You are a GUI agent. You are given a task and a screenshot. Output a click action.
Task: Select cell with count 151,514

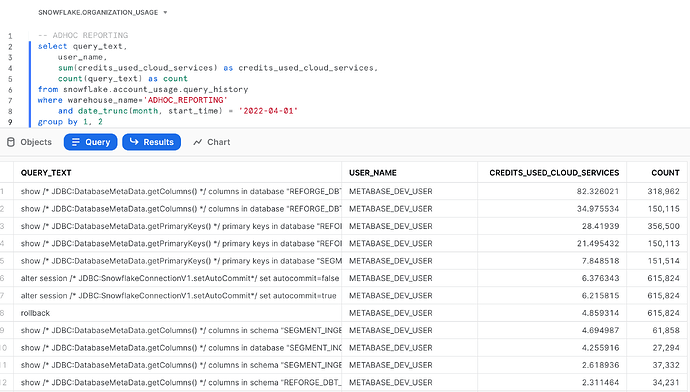point(657,261)
